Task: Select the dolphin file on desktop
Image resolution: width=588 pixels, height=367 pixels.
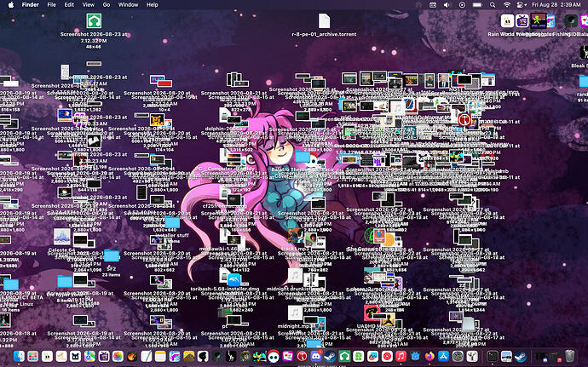Action: click(x=225, y=115)
